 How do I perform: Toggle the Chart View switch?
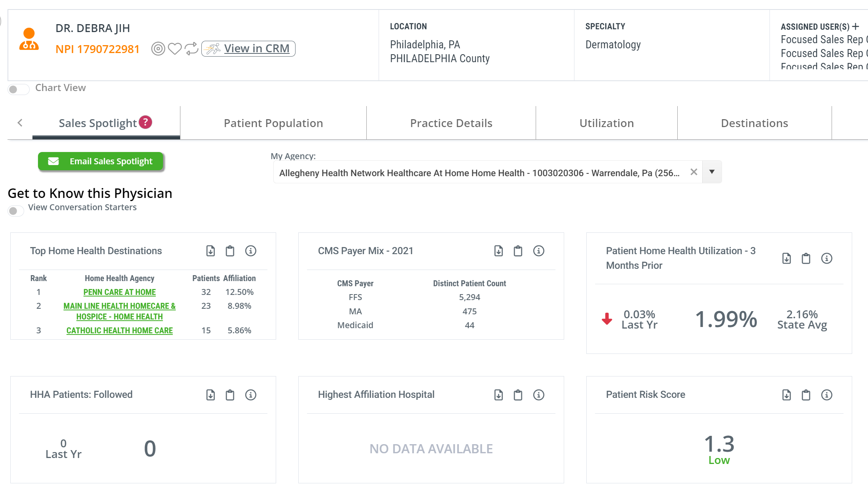click(18, 89)
